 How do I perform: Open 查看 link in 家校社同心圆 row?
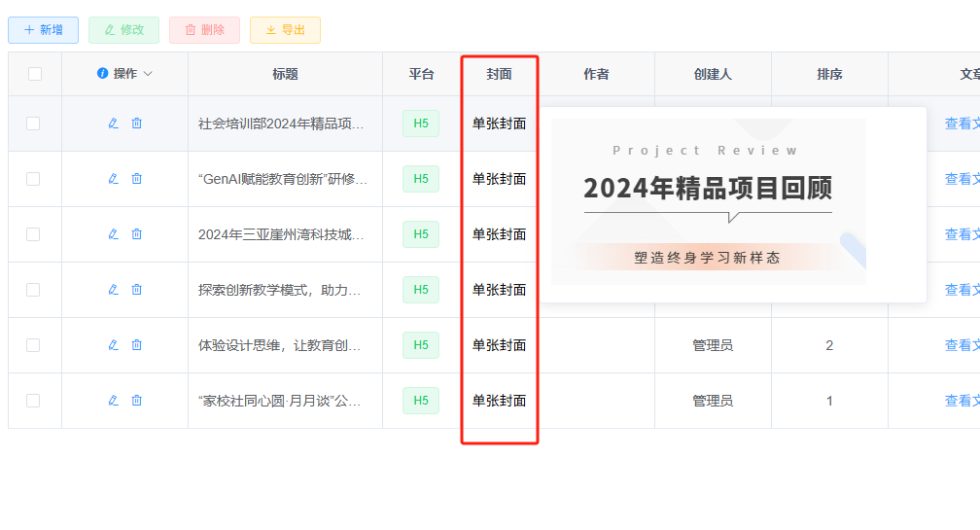[x=962, y=401]
